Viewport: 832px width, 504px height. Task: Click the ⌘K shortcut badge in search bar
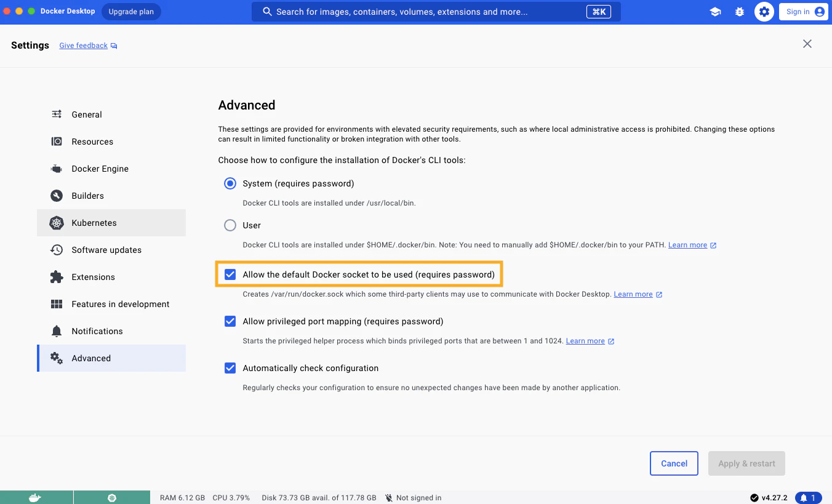pos(599,12)
